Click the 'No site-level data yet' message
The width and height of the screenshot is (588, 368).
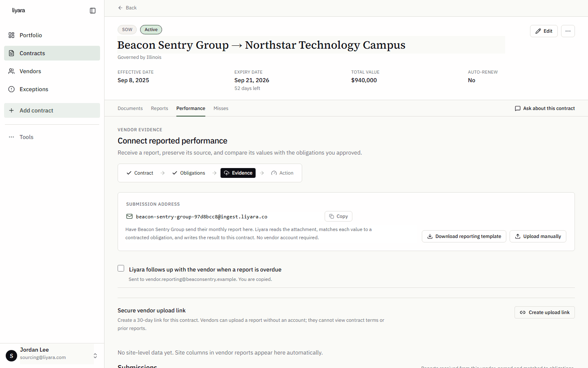(220, 352)
